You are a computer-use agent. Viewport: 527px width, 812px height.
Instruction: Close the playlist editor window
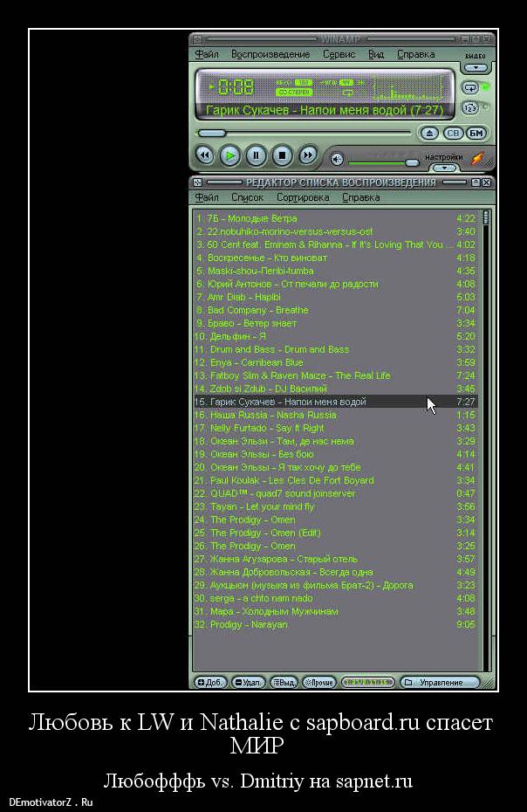coord(486,182)
